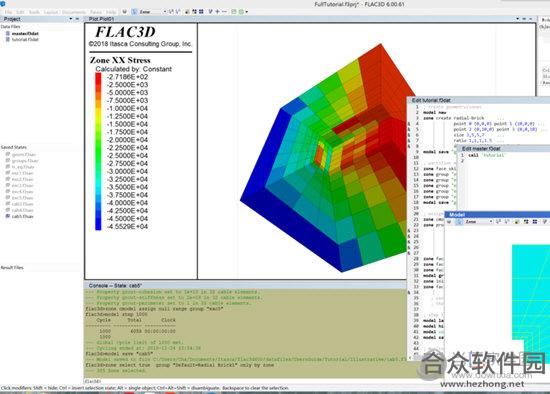The image size is (550, 394).
Task: Click line 2 'model new' in tutorial editor
Action: pyautogui.click(x=435, y=113)
